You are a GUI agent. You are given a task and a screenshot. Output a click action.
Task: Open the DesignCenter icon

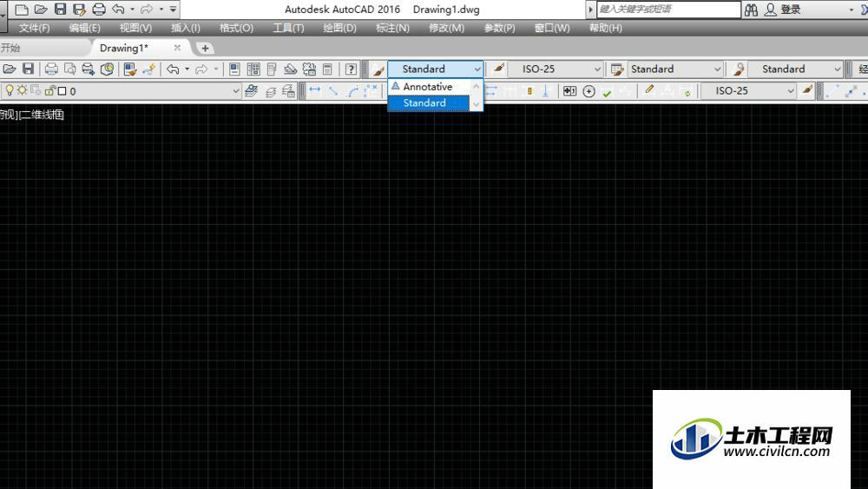tap(253, 69)
